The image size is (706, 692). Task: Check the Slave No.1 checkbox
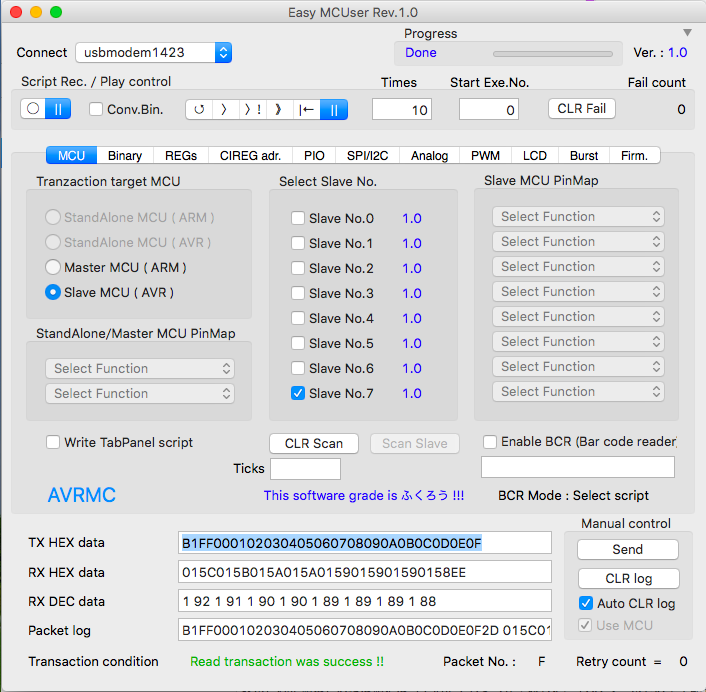tap(298, 243)
